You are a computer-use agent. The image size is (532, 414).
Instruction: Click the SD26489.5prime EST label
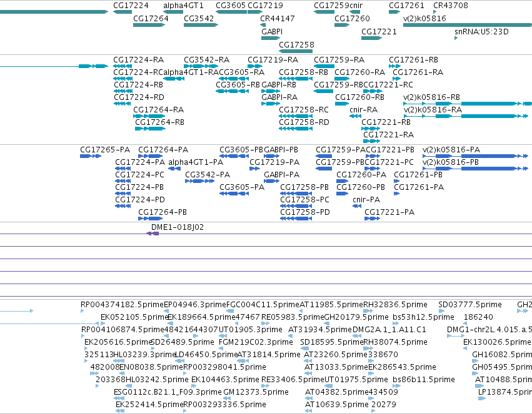tap(183, 342)
